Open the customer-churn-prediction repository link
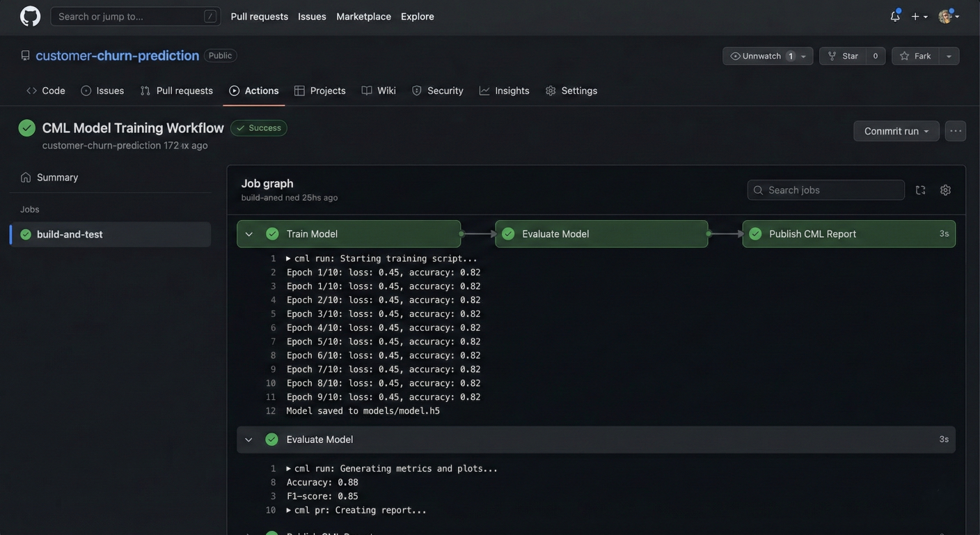 (x=117, y=56)
